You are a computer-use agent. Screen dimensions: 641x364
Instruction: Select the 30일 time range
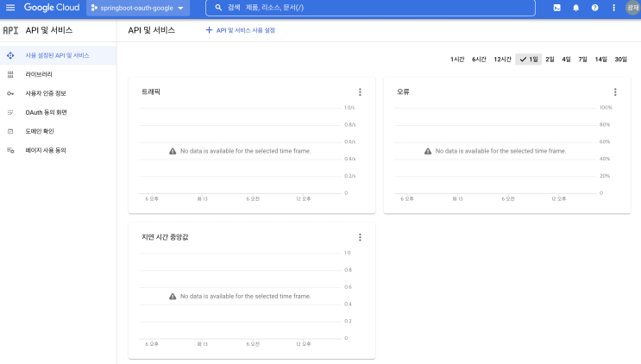click(620, 60)
